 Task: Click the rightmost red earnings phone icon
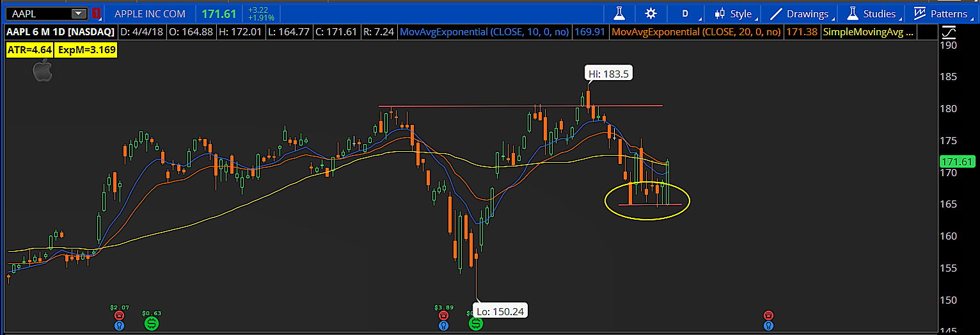pyautogui.click(x=768, y=315)
